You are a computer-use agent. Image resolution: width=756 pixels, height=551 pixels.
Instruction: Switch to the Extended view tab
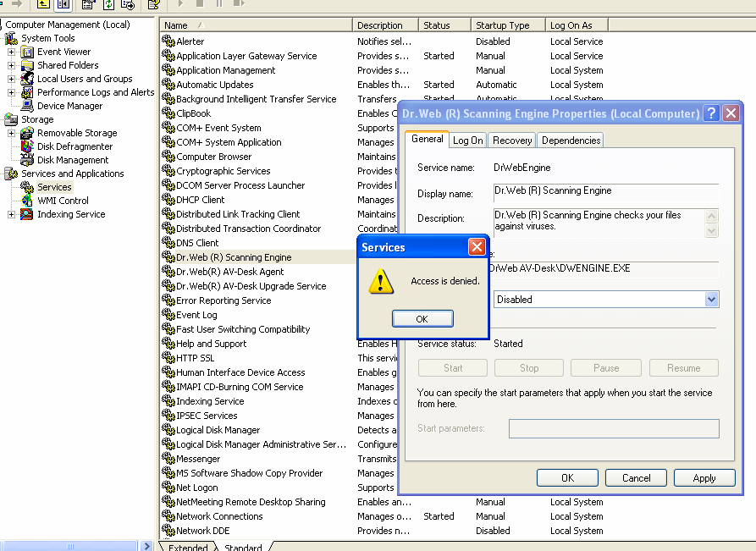click(188, 547)
